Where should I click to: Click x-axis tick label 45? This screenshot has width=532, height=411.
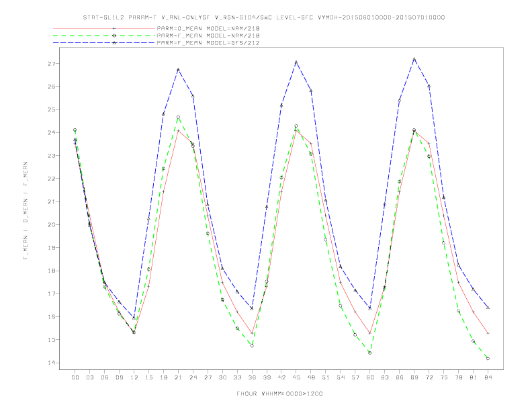coord(296,377)
